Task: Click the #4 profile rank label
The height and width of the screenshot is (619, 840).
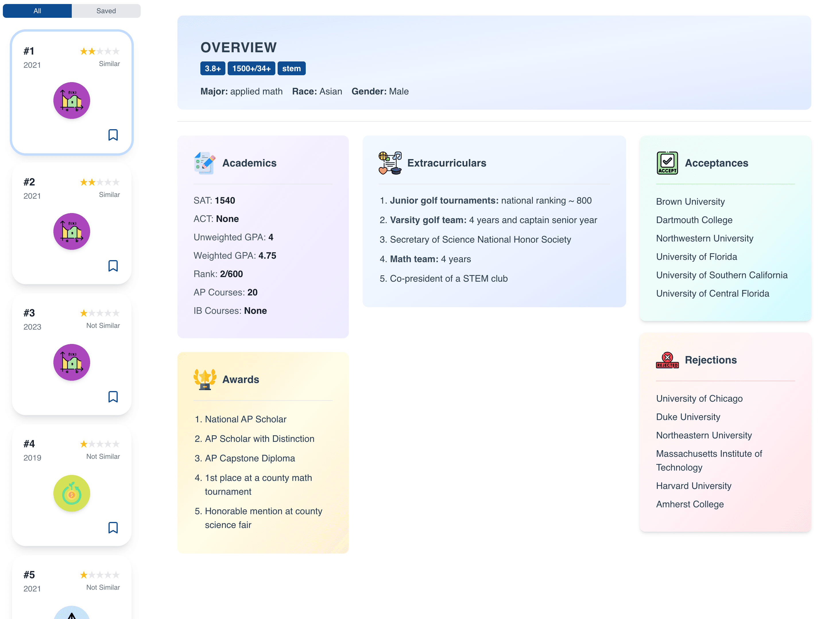Action: coord(29,444)
